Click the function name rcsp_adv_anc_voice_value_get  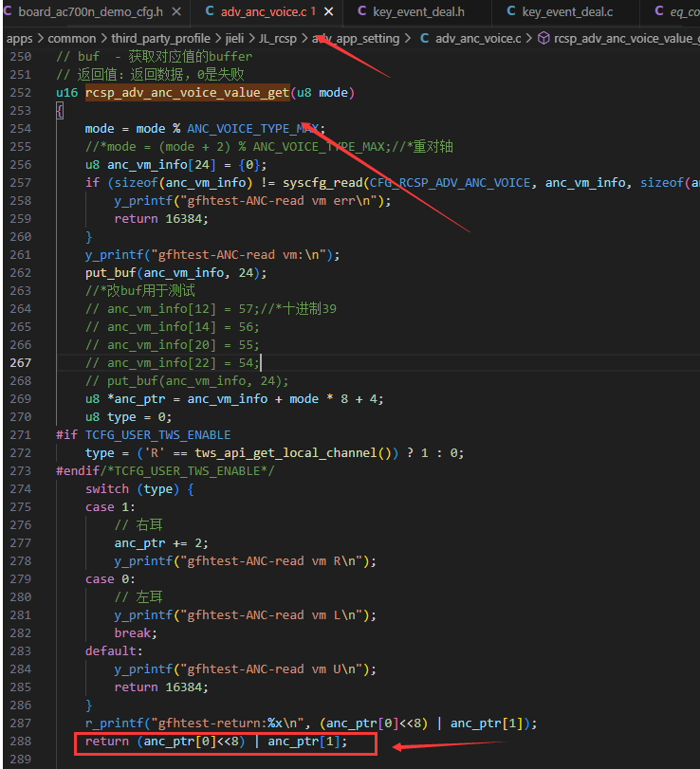click(x=188, y=93)
